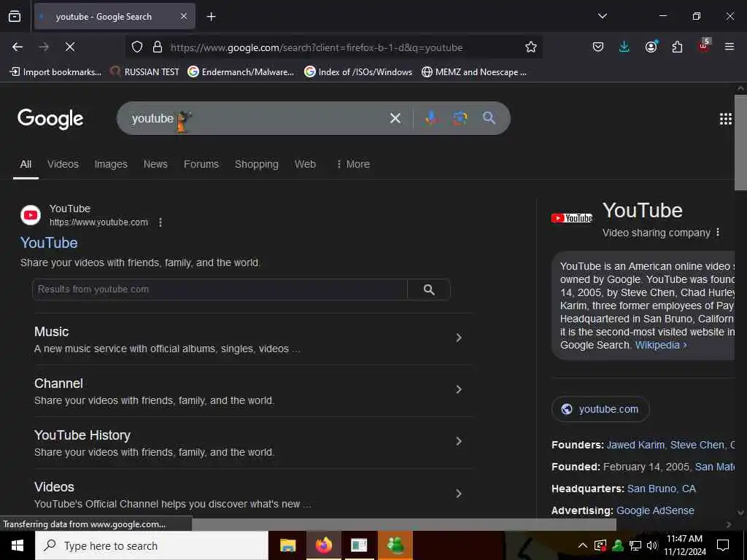This screenshot has width=747, height=560.
Task: Visit youtube.com button in knowledge panel
Action: pos(600,409)
